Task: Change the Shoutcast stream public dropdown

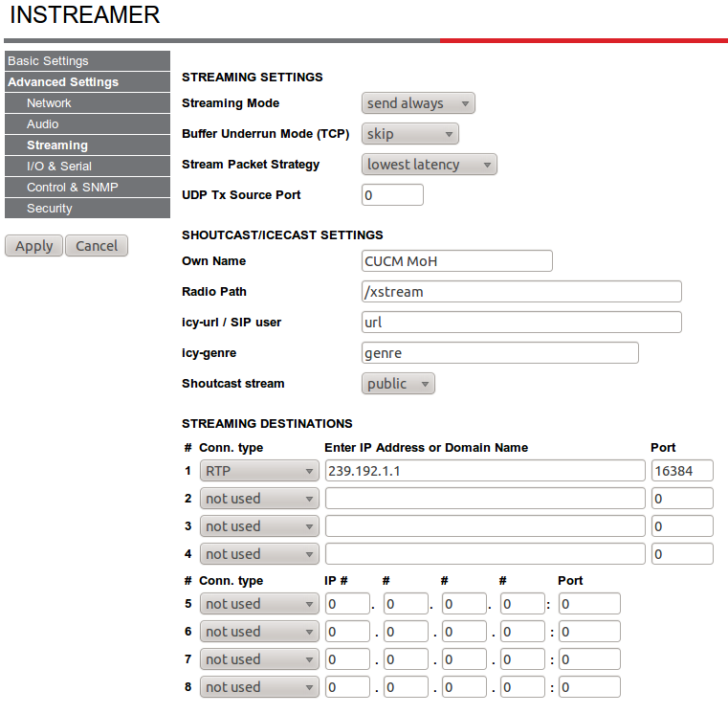Action: pos(398,384)
